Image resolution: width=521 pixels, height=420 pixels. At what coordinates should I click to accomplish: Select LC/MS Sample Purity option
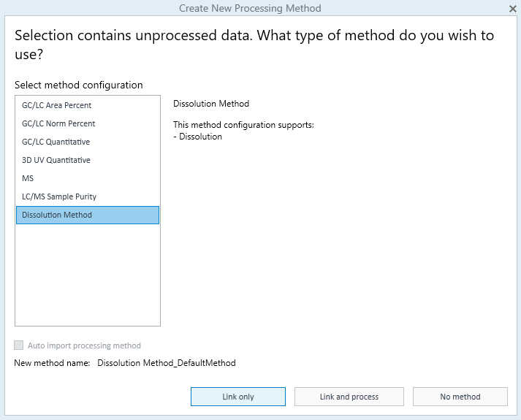click(x=59, y=196)
